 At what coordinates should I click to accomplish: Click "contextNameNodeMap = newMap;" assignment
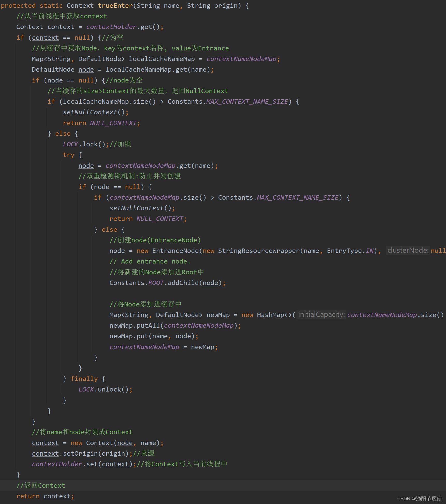164,347
